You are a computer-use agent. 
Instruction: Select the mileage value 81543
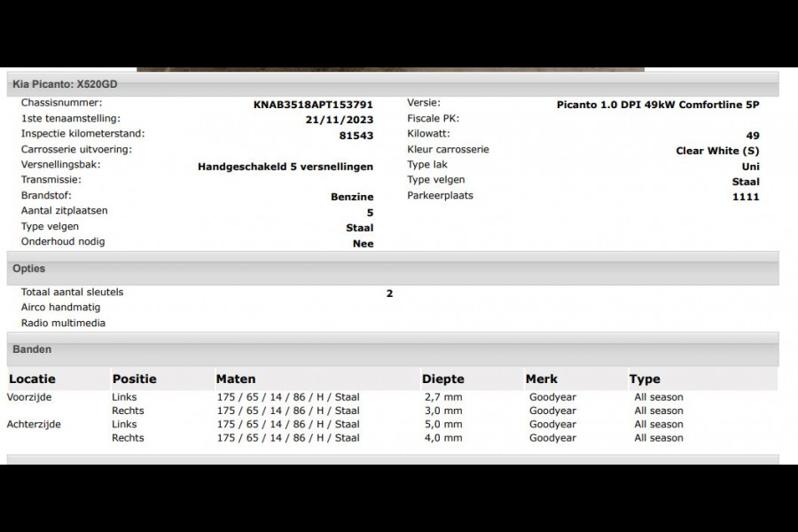pos(356,136)
